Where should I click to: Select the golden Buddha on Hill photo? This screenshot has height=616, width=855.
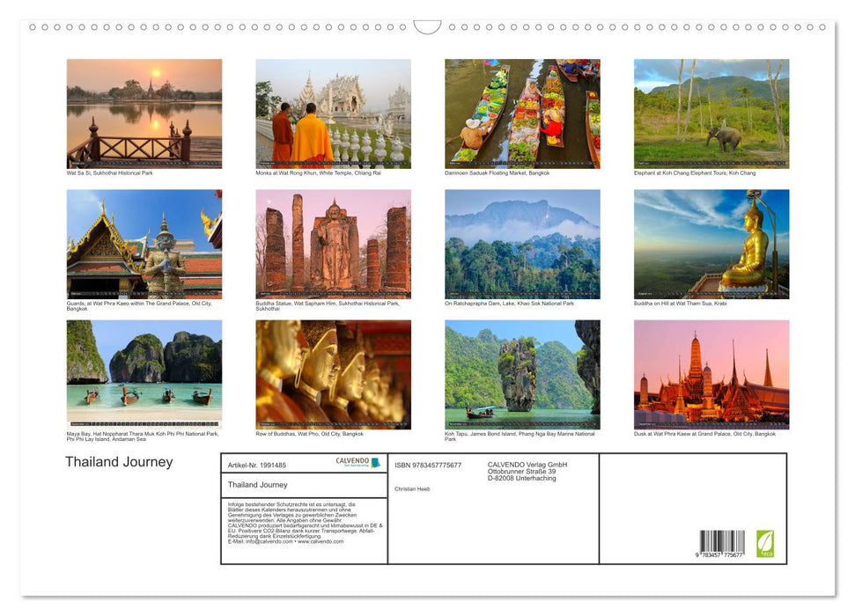pyautogui.click(x=711, y=243)
